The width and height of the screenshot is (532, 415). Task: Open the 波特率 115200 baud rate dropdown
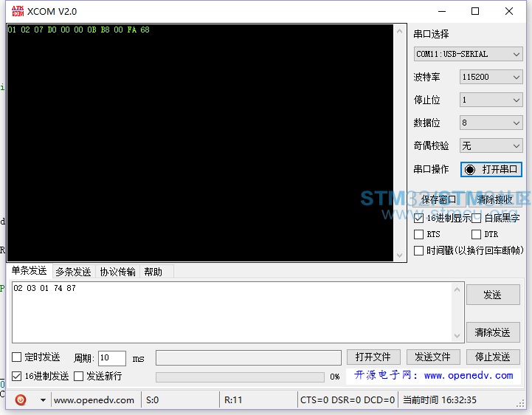(491, 77)
